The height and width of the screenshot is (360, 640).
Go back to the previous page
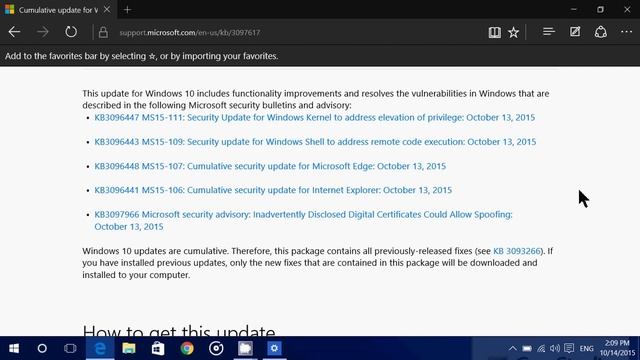pyautogui.click(x=14, y=32)
